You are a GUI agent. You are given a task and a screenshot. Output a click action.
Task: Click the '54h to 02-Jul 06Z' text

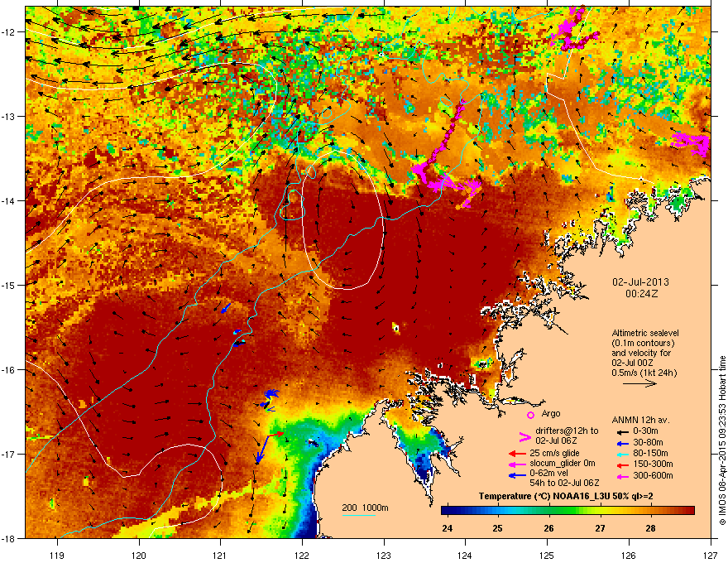coord(564,483)
